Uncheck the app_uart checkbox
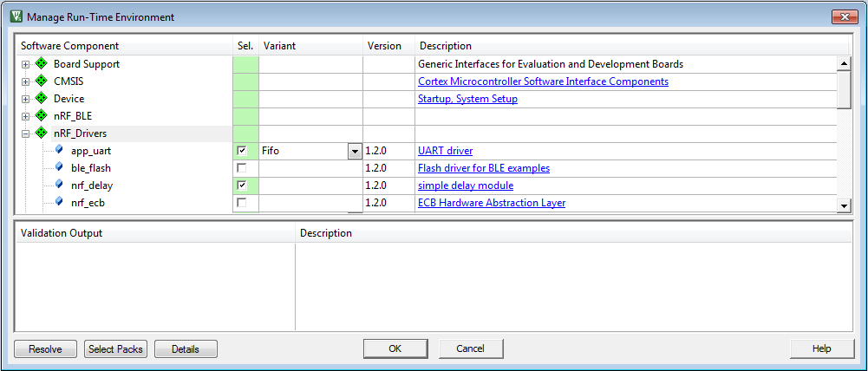Screen dimensions: 868x371 tap(241, 151)
